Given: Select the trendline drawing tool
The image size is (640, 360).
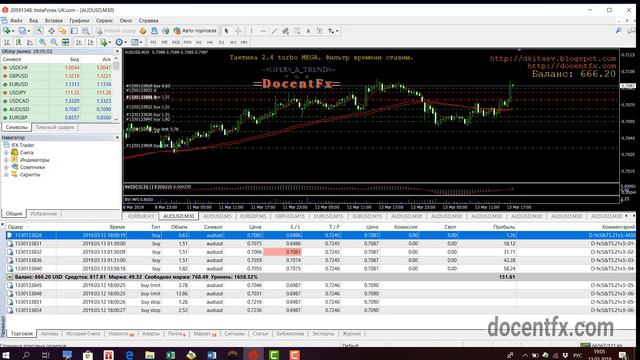Looking at the screenshot, I should [x=274, y=31].
